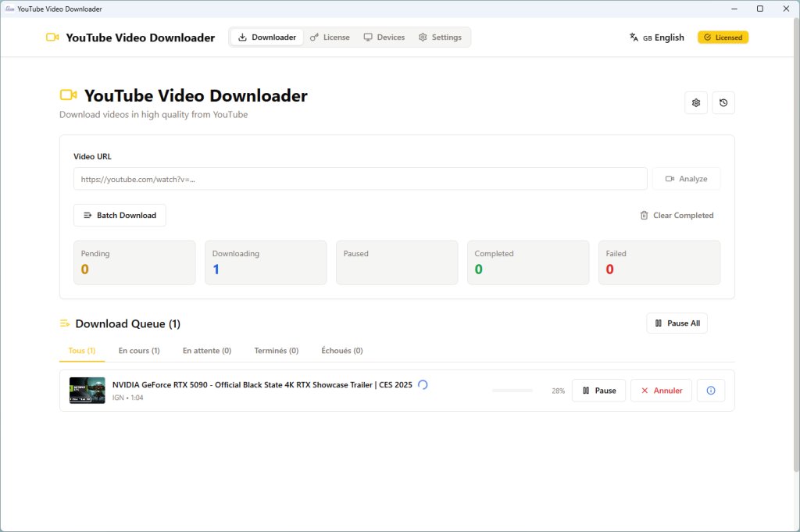Start a Batch Download
This screenshot has width=800, height=532.
coord(120,215)
